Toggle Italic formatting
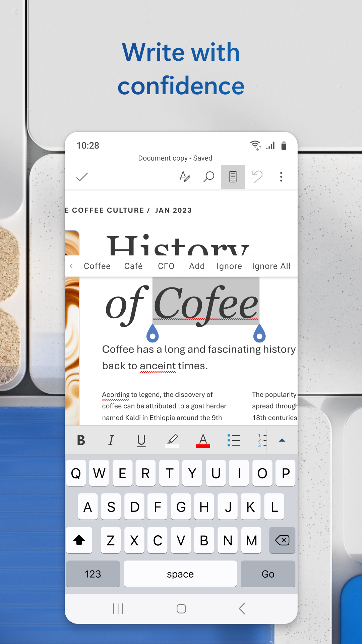Screen dimensions: 362x644 point(111,440)
